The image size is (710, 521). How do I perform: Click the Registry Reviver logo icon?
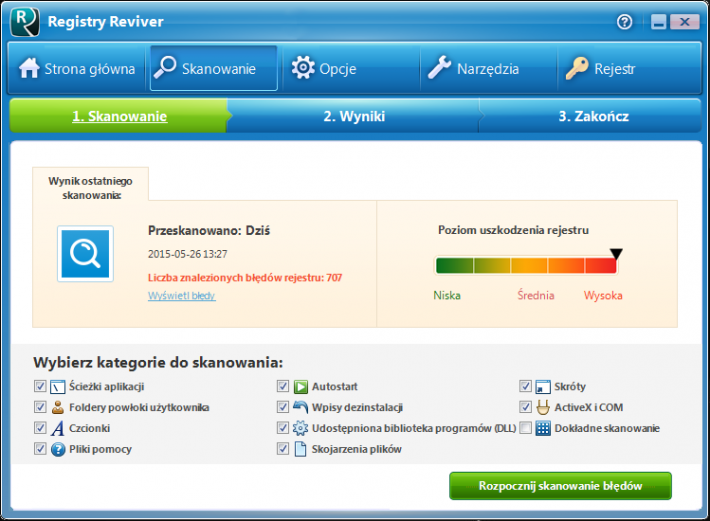coord(25,21)
